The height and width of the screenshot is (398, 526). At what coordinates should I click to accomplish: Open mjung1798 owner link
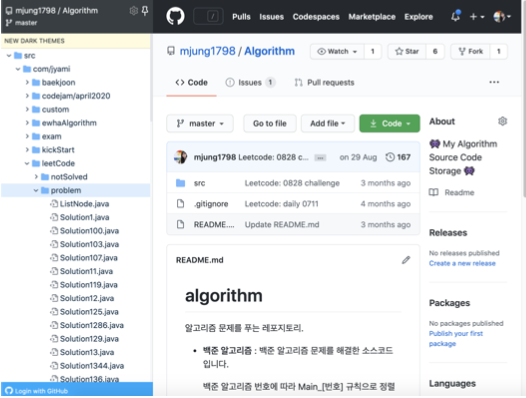[207, 51]
